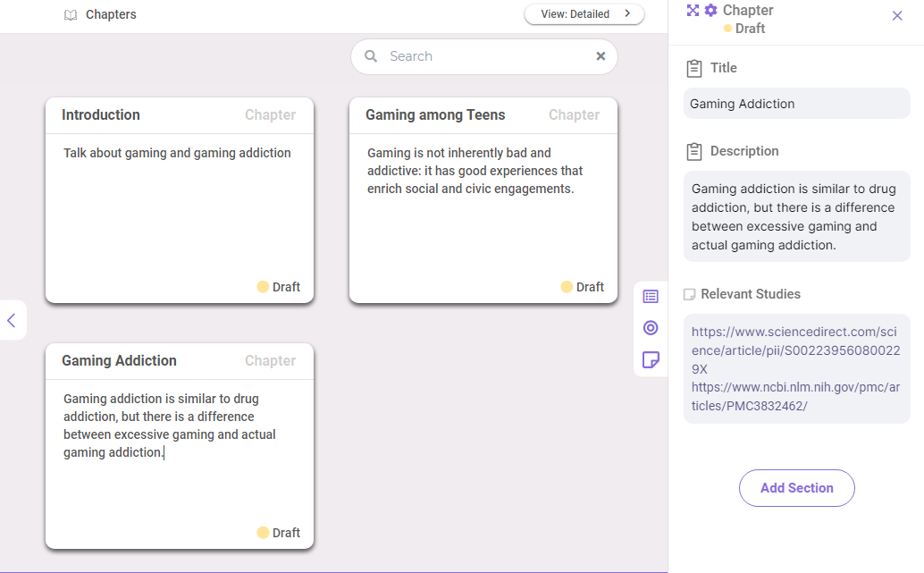Clear the search field with X
924x573 pixels.
pyautogui.click(x=601, y=56)
